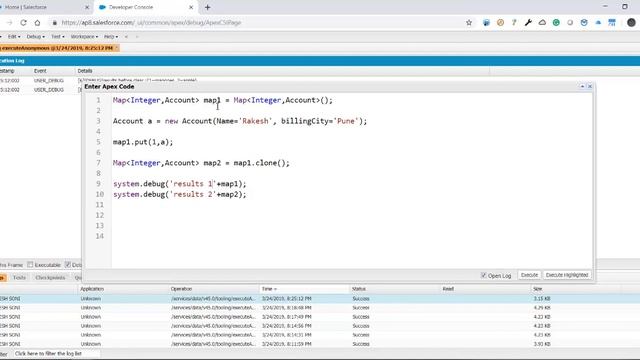Click the black wrench extension icon
Screen dimensions: 640x360
(x=528, y=23)
